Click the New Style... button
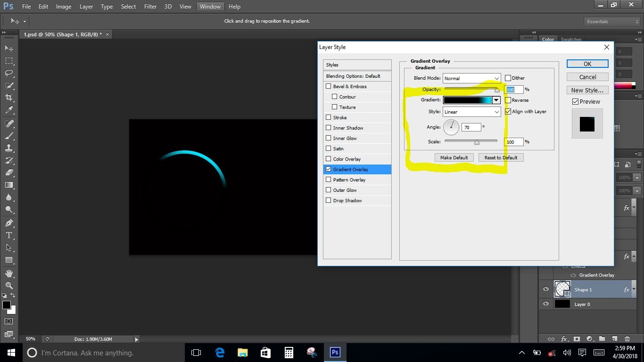Viewport: 644px width, 362px height. [587, 90]
